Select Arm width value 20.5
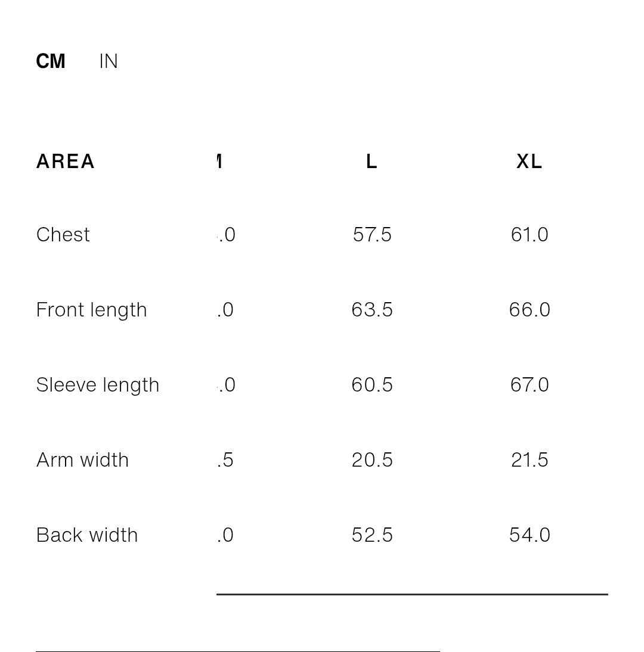The height and width of the screenshot is (652, 644). click(x=372, y=460)
